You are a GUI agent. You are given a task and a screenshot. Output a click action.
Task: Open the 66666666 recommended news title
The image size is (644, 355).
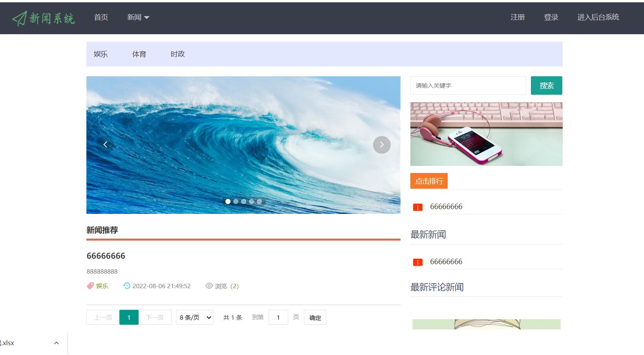106,256
